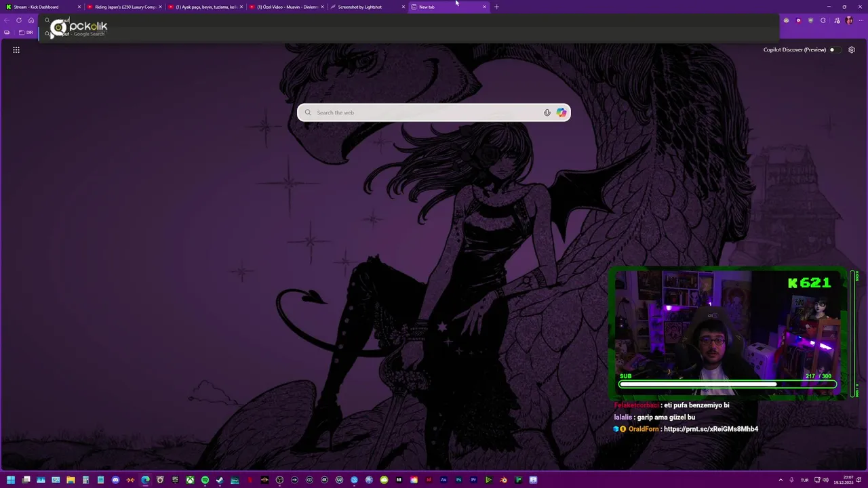This screenshot has width=868, height=488.
Task: Show hidden system tray icons chevron
Action: (781, 480)
